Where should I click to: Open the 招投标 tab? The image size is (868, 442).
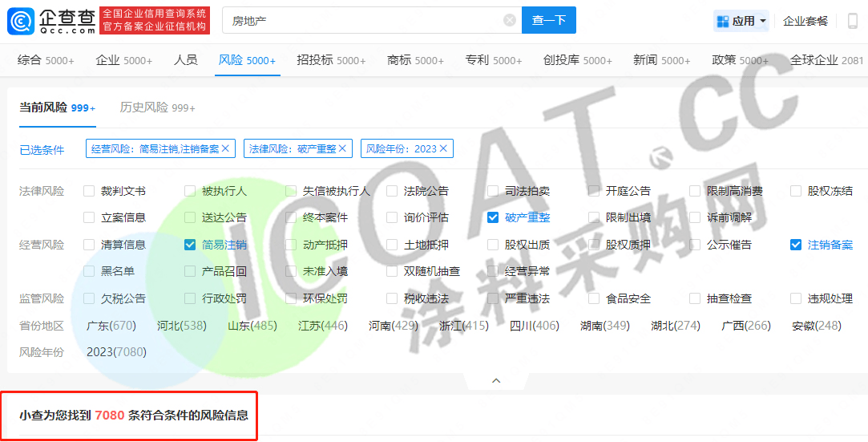(330, 60)
